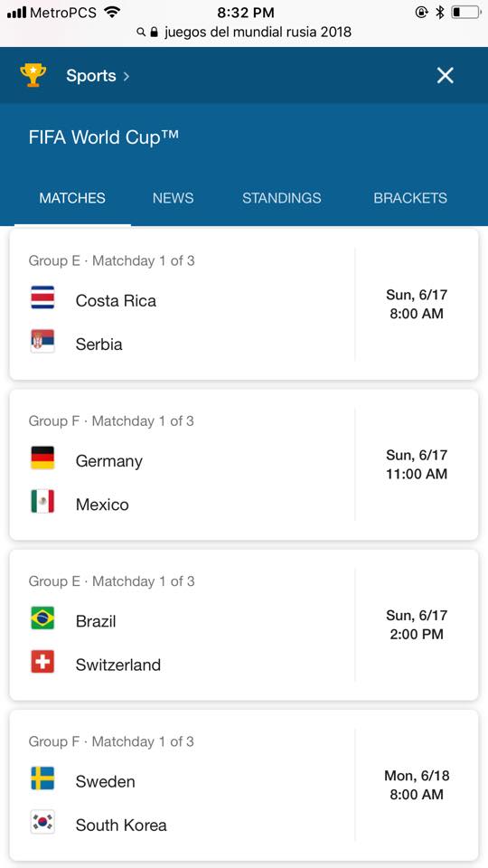
Task: Open the Sports link in header
Action: pyautogui.click(x=91, y=76)
